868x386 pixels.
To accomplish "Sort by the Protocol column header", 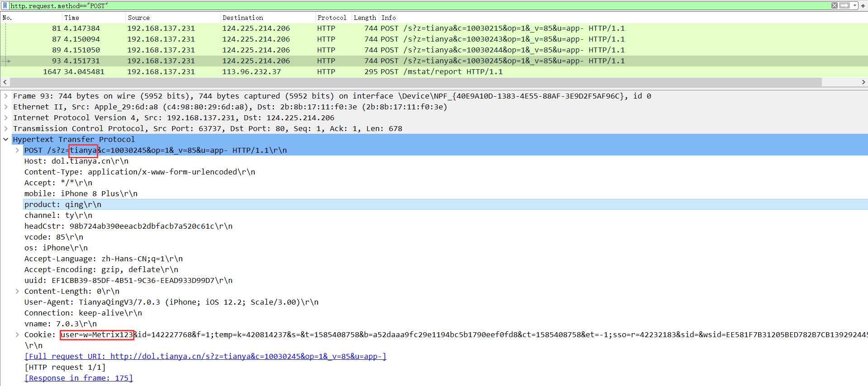I will [x=333, y=18].
